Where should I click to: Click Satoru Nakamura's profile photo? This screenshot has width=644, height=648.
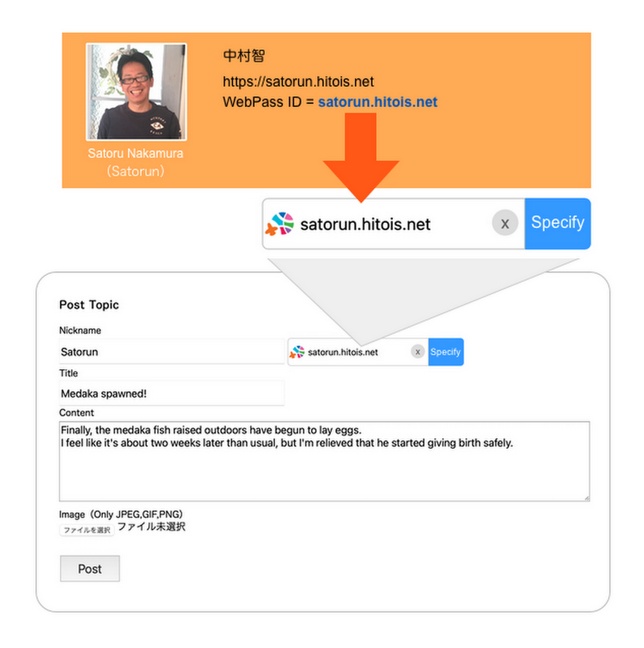(x=137, y=91)
